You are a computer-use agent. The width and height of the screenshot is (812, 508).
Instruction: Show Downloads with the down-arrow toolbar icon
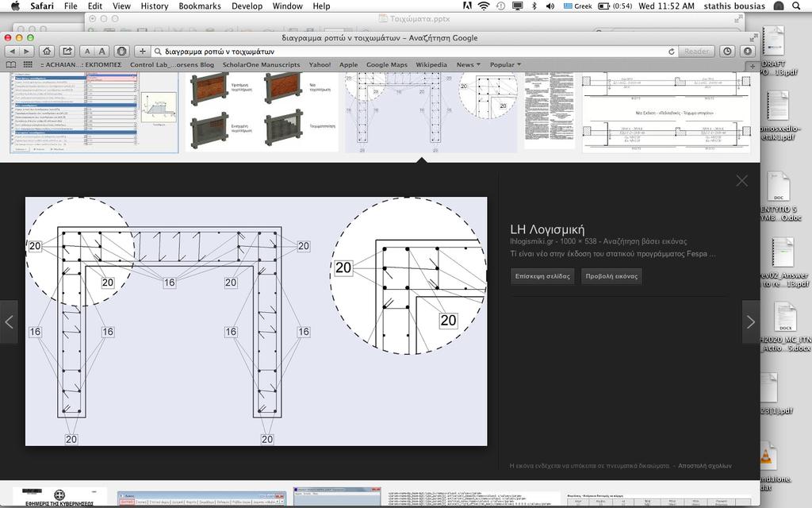tap(747, 52)
